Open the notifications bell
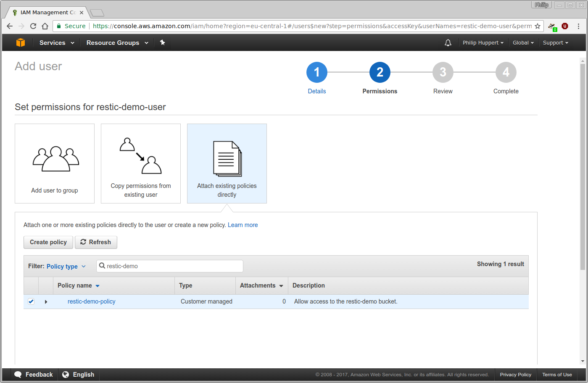This screenshot has height=383, width=588. coord(448,42)
